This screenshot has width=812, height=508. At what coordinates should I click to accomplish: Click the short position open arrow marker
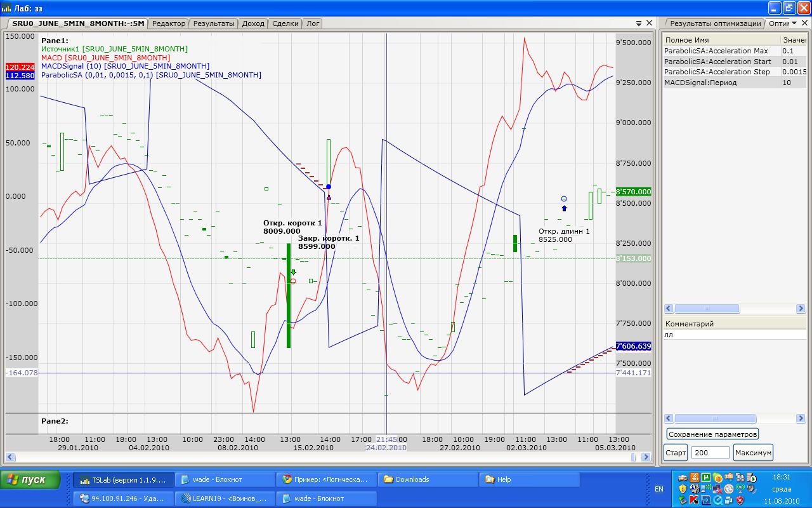[293, 272]
